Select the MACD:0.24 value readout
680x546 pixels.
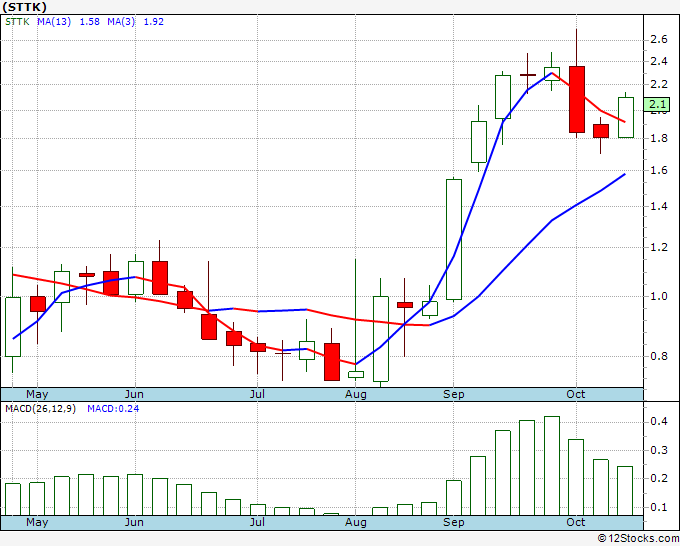[x=113, y=409]
